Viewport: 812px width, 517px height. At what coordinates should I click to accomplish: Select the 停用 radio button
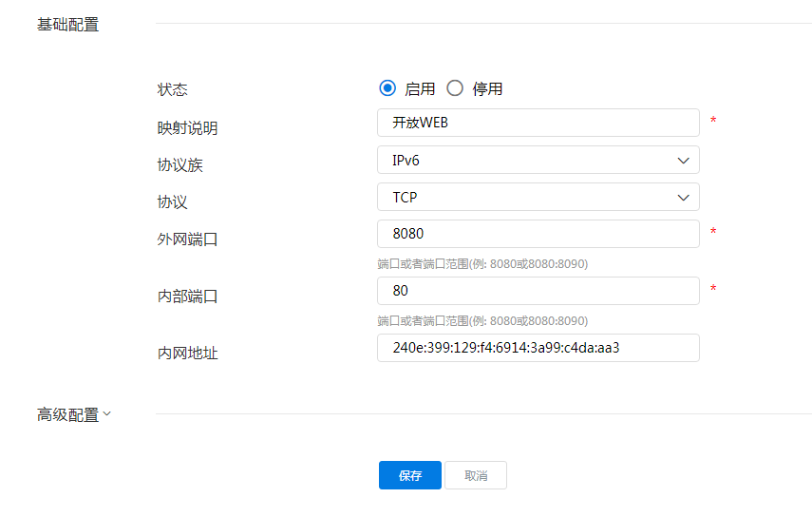(455, 88)
